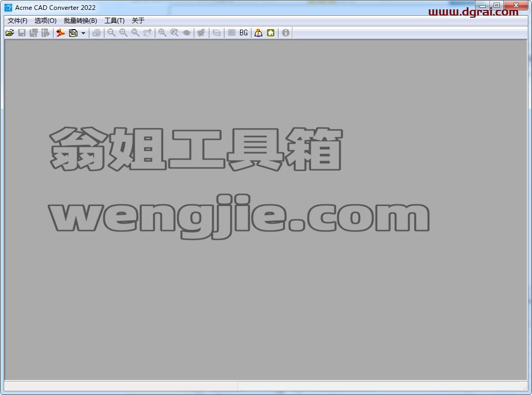The width and height of the screenshot is (532, 395).
Task: Minimize the Acme CAD Converter window
Action: (x=483, y=5)
